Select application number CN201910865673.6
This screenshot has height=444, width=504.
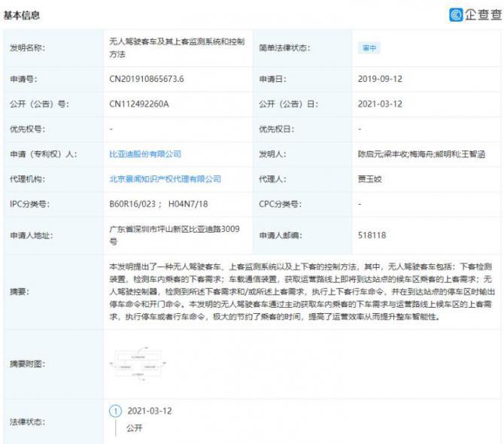147,78
